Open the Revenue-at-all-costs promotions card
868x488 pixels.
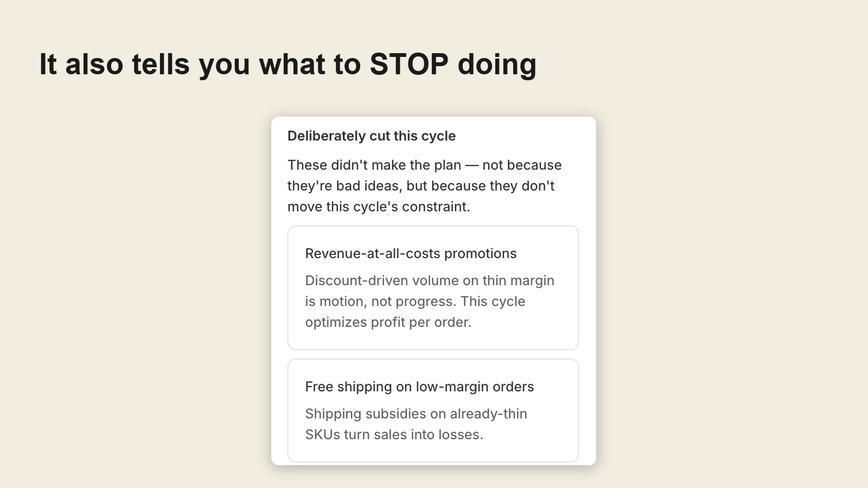pos(433,288)
